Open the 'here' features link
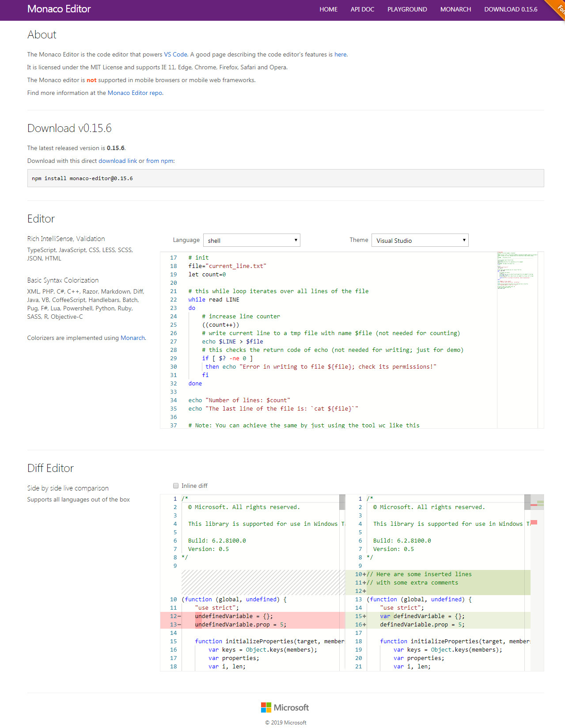Image resolution: width=565 pixels, height=728 pixels. (340, 54)
